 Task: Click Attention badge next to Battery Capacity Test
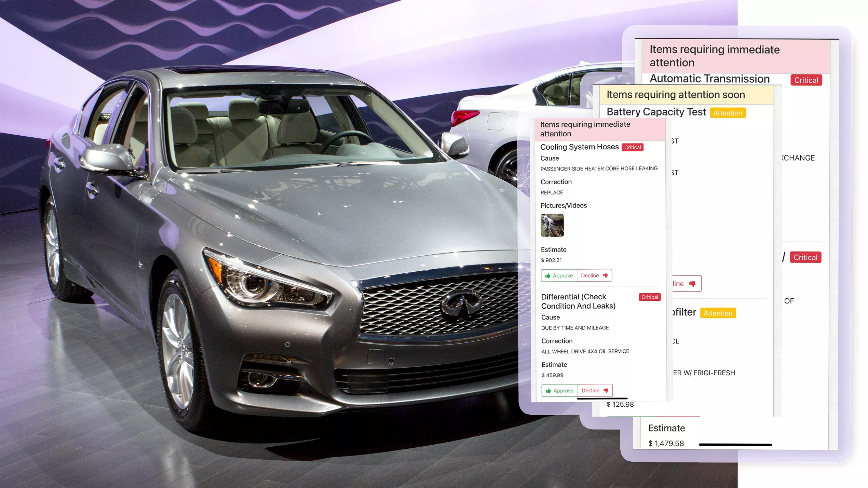(728, 113)
